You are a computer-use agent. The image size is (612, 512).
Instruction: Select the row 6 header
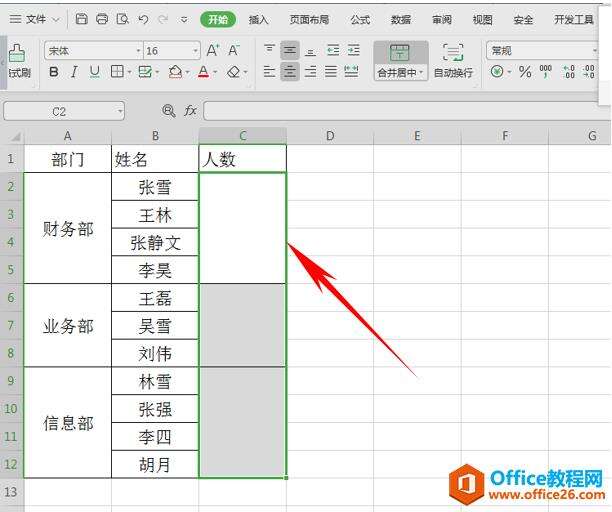click(x=12, y=297)
